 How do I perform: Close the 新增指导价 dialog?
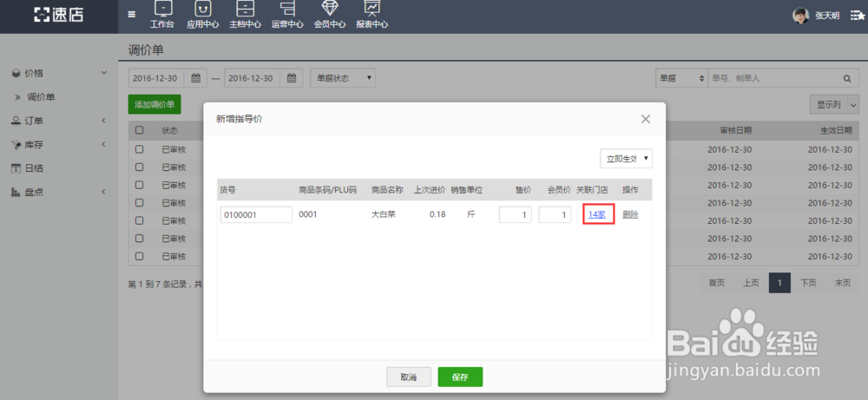coord(645,119)
